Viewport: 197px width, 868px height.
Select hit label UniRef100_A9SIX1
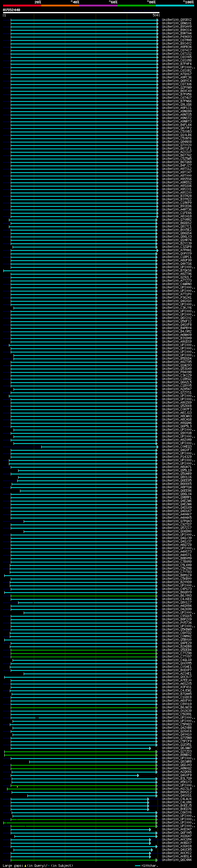tap(176, 189)
